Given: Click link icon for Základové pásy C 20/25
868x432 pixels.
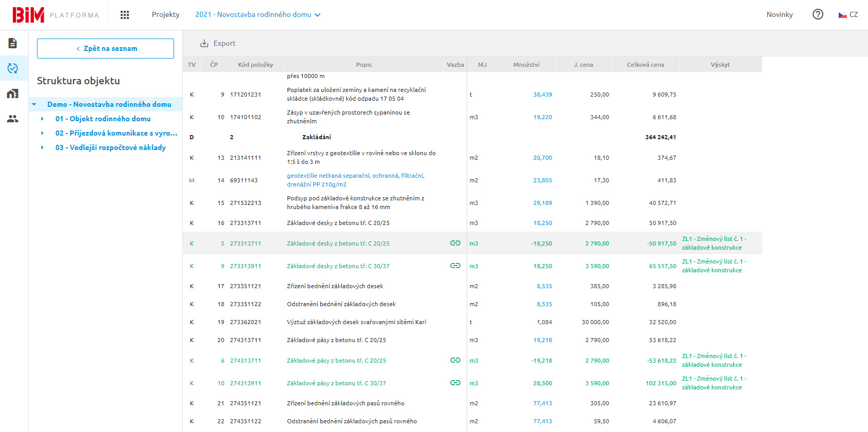Looking at the screenshot, I should (455, 360).
